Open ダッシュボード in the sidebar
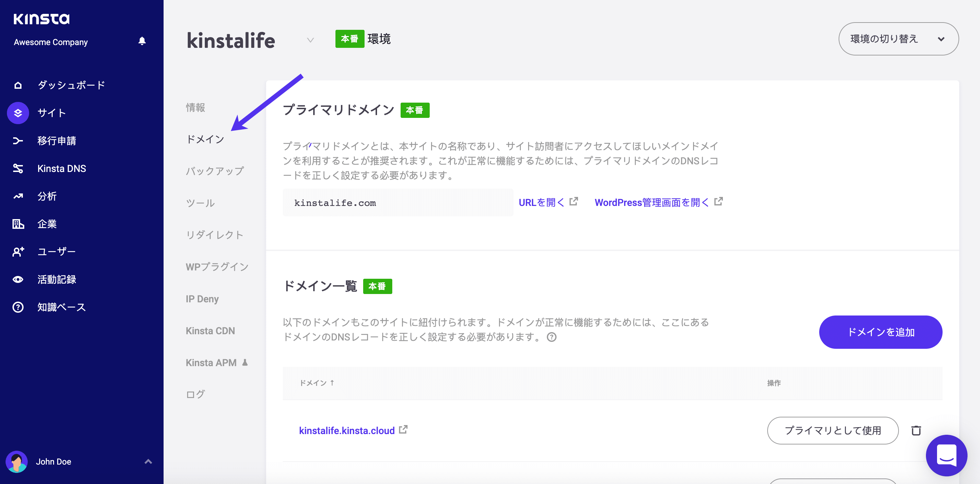This screenshot has height=484, width=980. [71, 85]
